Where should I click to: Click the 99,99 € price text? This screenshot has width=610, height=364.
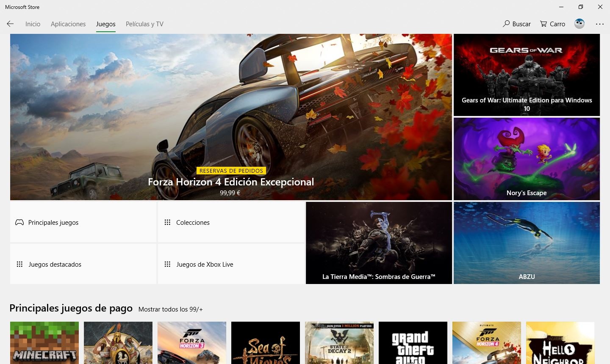click(230, 193)
